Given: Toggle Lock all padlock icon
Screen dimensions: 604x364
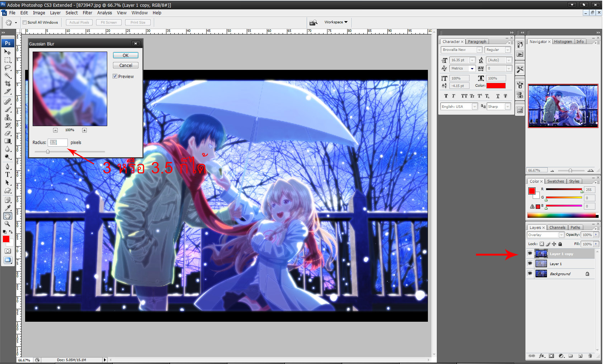Looking at the screenshot, I should pos(560,244).
